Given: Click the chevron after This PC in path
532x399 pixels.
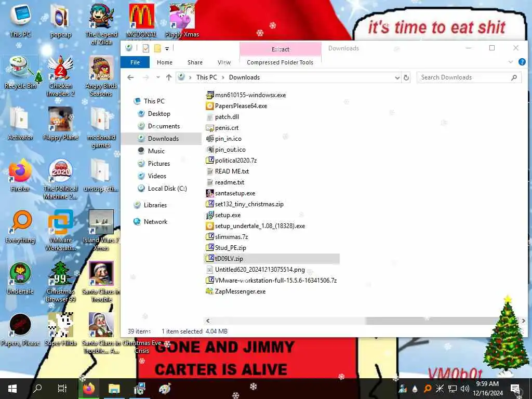Looking at the screenshot, I should [223, 78].
